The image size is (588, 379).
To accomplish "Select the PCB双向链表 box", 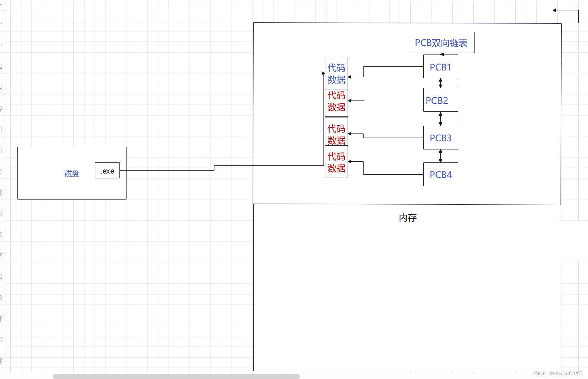I will (x=441, y=43).
